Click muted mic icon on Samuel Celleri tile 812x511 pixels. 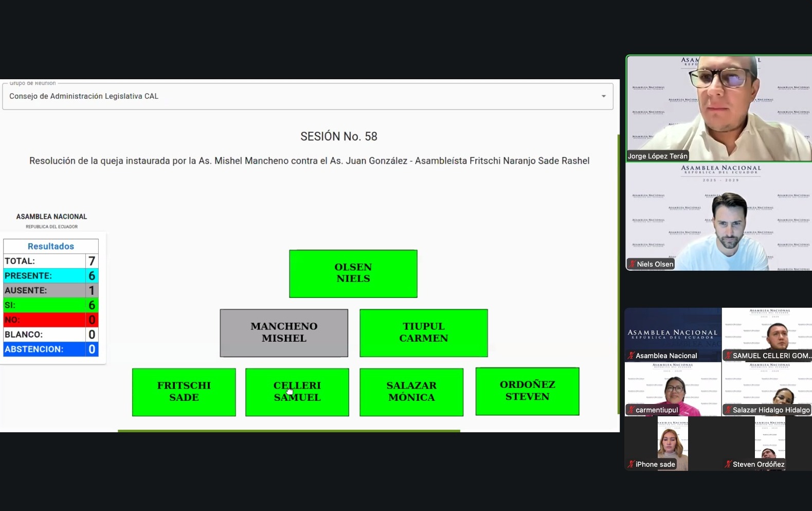[x=728, y=356]
